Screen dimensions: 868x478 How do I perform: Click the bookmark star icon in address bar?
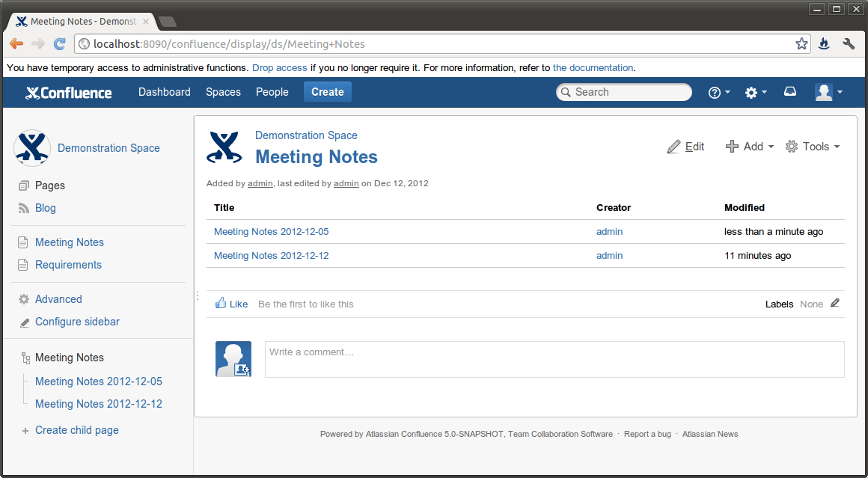[x=801, y=44]
